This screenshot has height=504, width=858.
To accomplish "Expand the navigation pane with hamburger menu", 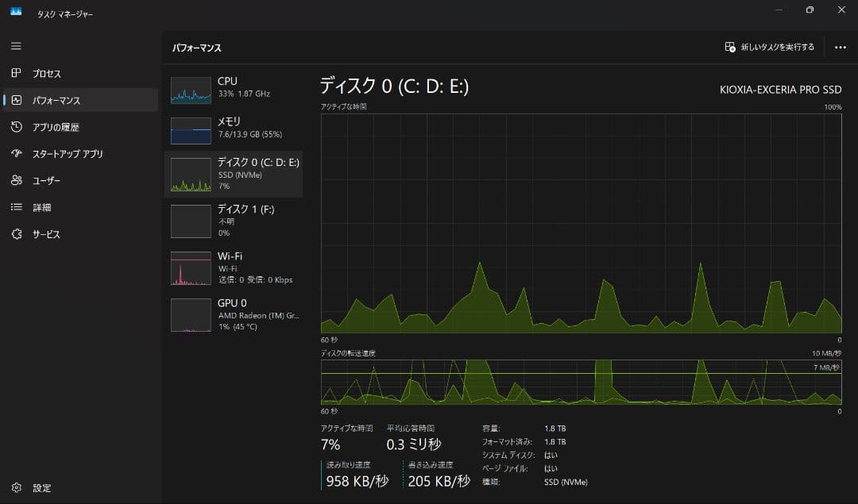I will 16,46.
